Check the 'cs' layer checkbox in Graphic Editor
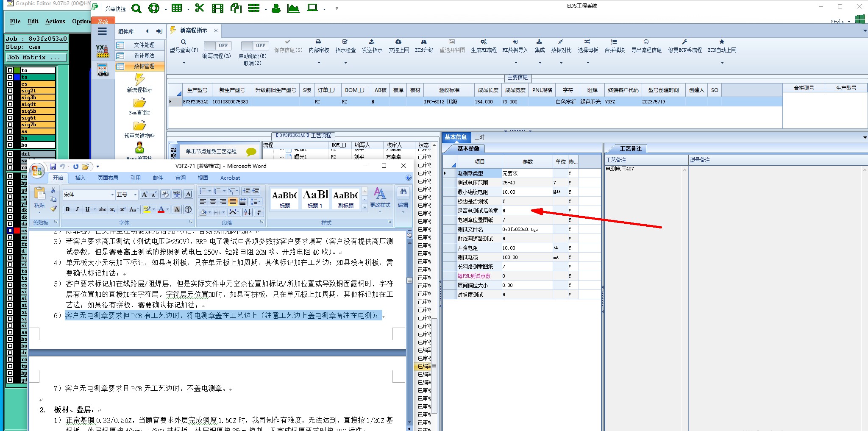The height and width of the screenshot is (431, 868). (10, 84)
